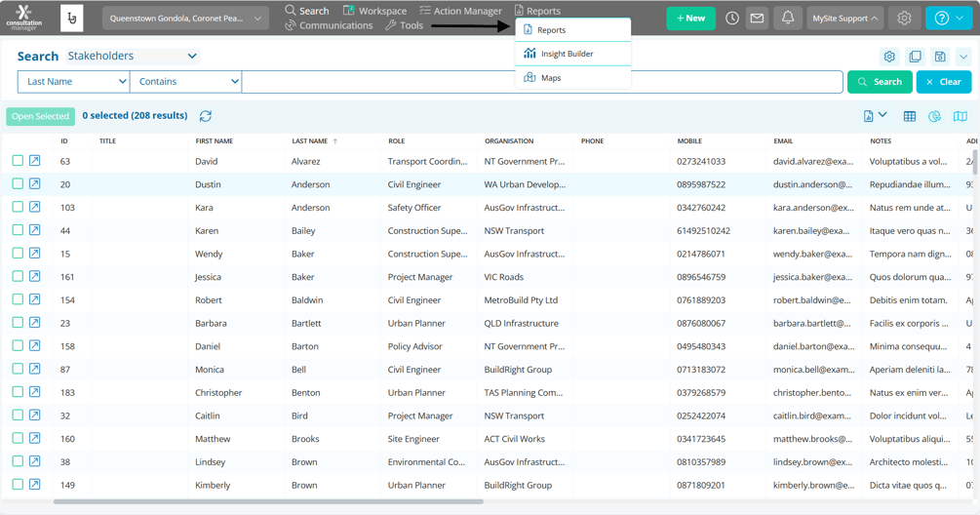The width and height of the screenshot is (980, 515).
Task: Tick the Christopher Benton row checkbox
Action: [18, 392]
